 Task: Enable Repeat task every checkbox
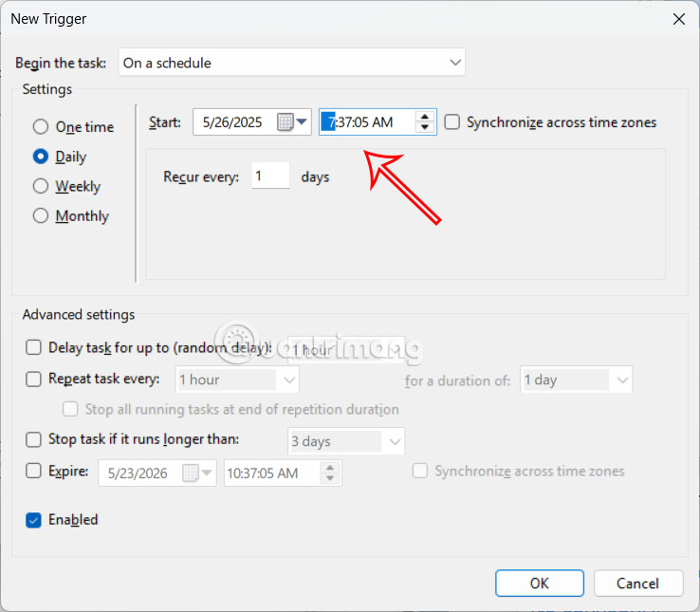click(x=33, y=380)
